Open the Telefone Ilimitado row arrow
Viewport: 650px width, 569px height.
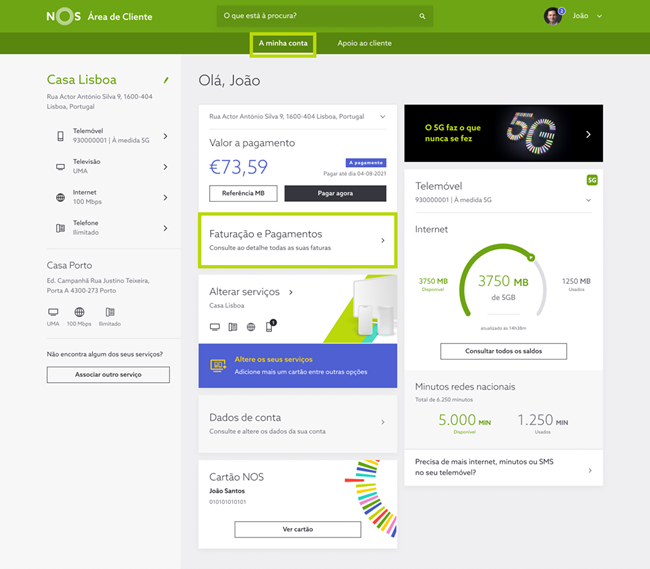165,228
